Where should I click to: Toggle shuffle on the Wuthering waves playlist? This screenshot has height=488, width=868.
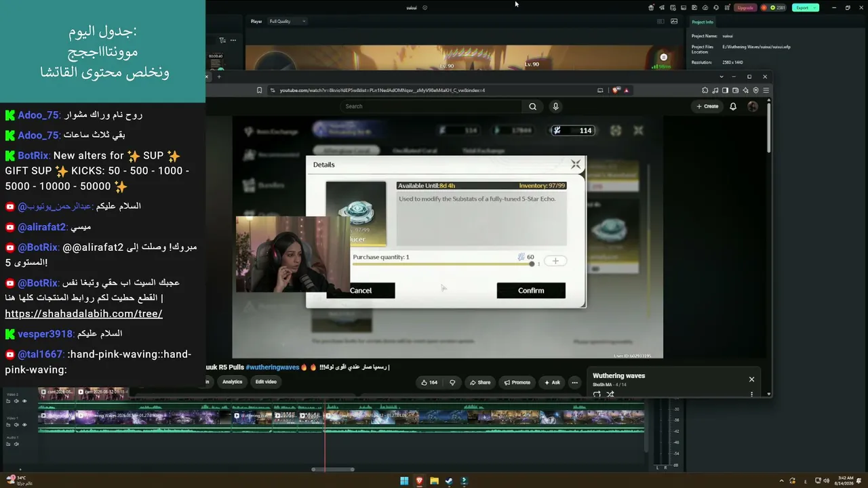(x=610, y=394)
